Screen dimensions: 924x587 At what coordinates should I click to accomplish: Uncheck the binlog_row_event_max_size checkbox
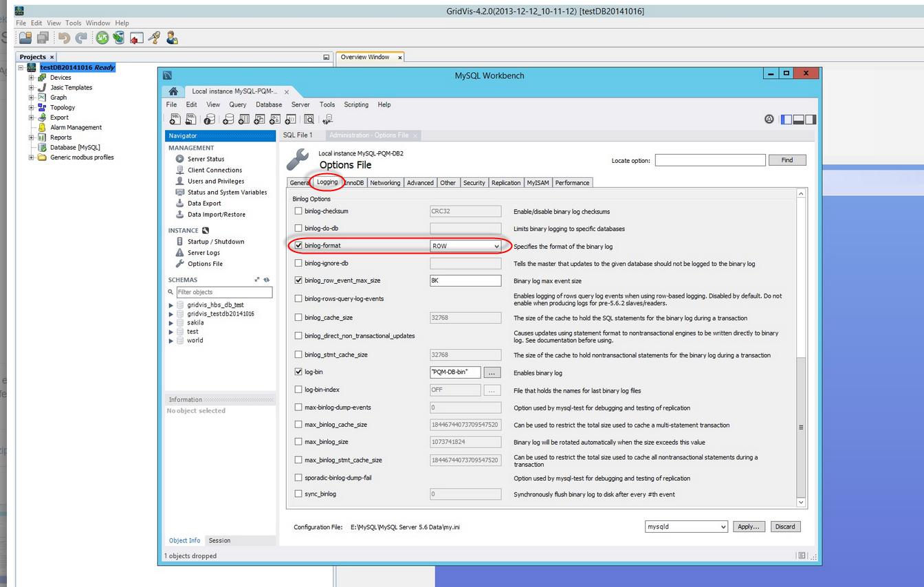click(298, 280)
